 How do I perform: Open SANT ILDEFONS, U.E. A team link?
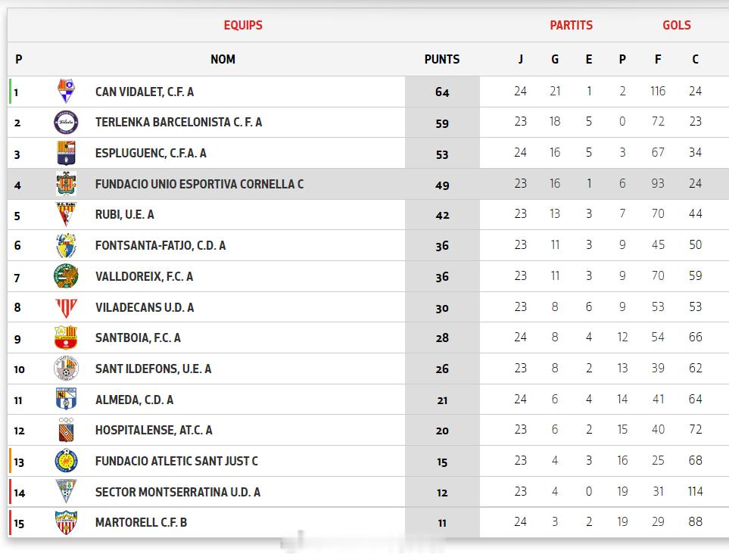point(154,369)
